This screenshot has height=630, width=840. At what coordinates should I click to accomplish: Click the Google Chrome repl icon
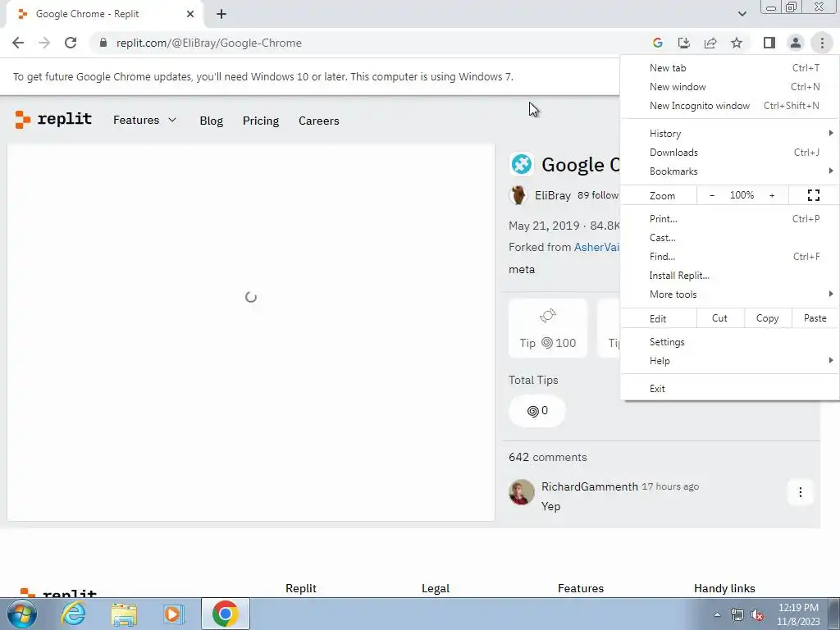pos(521,164)
